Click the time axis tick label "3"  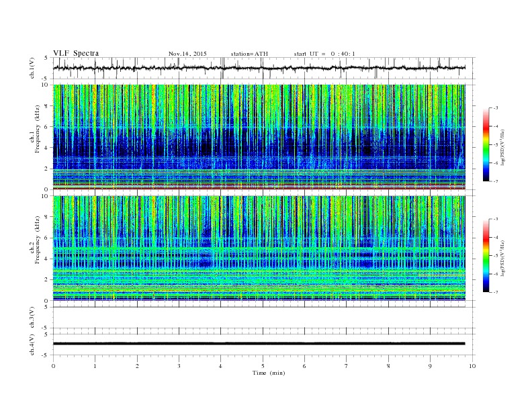(179, 366)
